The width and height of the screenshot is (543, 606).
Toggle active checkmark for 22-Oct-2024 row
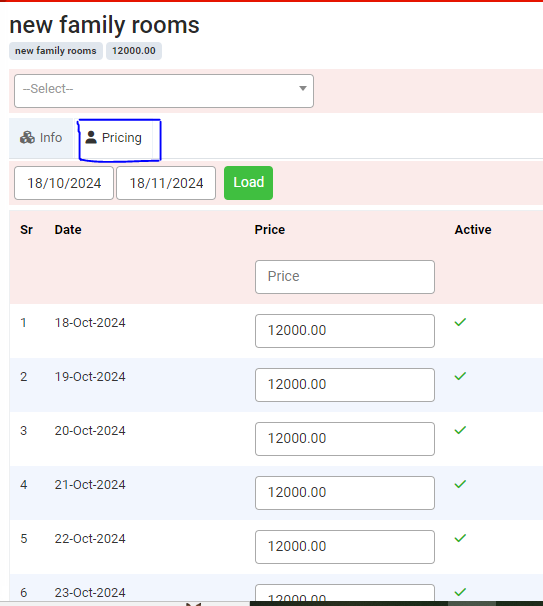pos(460,538)
